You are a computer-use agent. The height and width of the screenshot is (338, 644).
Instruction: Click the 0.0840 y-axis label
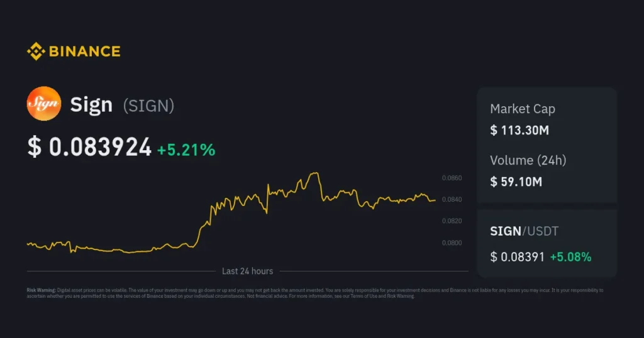click(452, 200)
